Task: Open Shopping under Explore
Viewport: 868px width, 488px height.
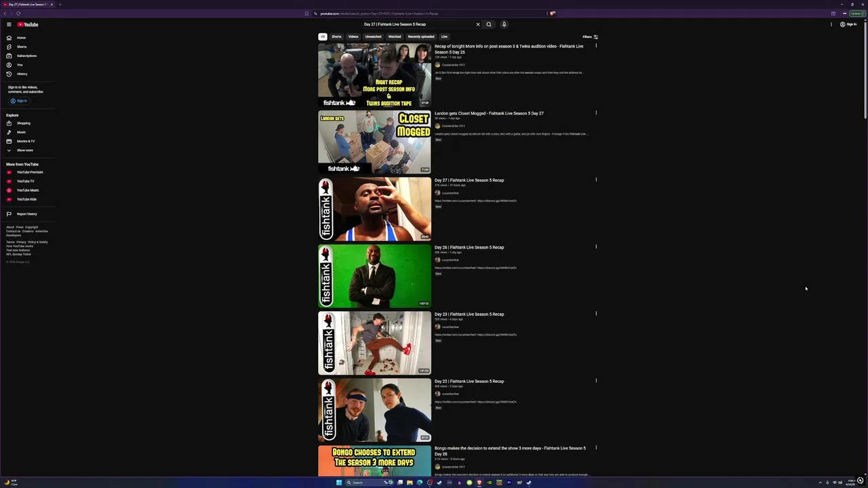Action: coord(24,123)
